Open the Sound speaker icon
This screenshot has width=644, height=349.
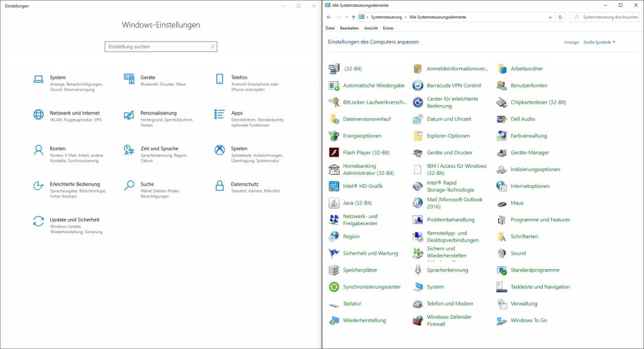501,253
